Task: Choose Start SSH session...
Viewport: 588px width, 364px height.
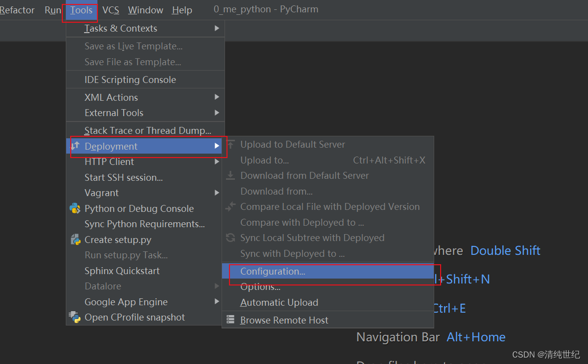Action: point(124,177)
